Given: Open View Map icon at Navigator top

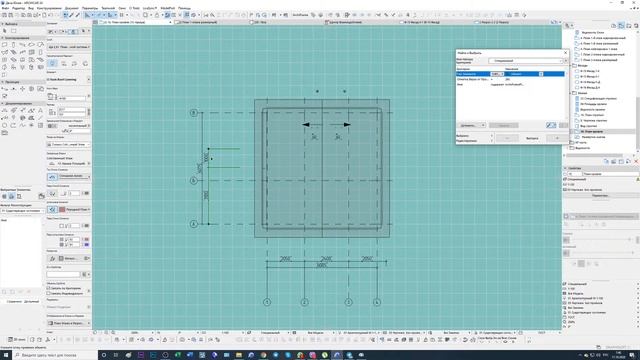Looking at the screenshot, I should pyautogui.click(x=621, y=26).
